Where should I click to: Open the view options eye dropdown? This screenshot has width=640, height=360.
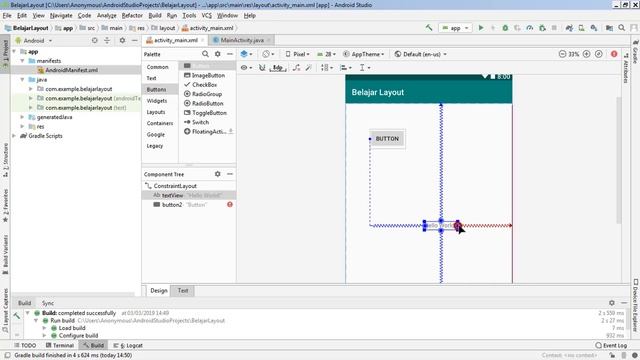pos(246,68)
